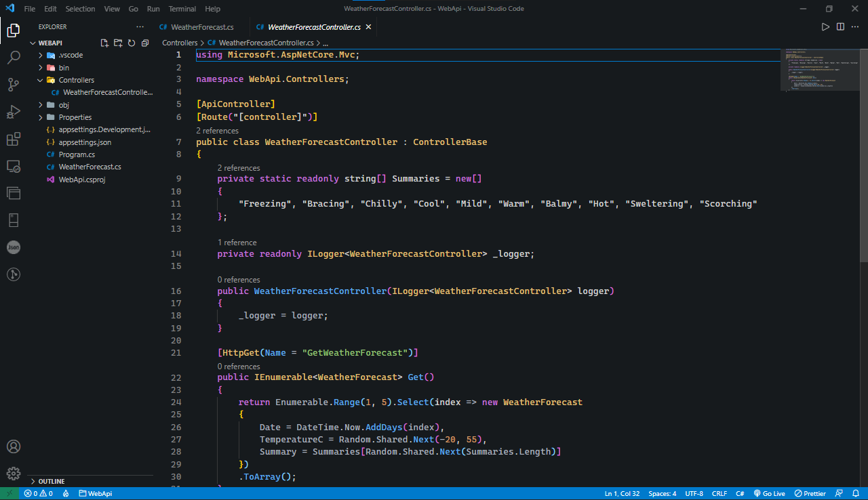Open the View menu
This screenshot has width=868, height=500.
[112, 9]
